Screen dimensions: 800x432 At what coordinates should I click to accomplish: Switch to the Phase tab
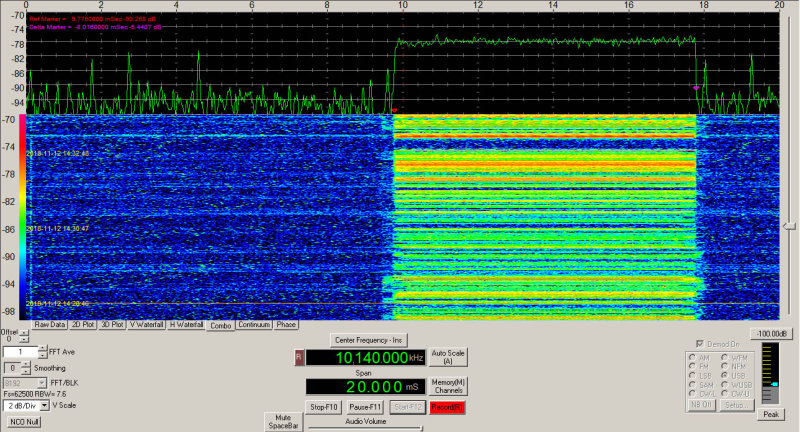[286, 324]
